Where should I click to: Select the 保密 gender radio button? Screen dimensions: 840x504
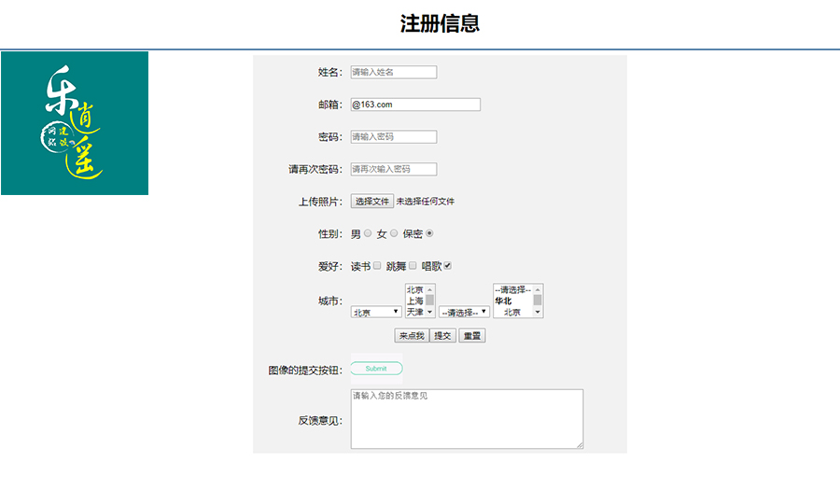click(x=429, y=233)
